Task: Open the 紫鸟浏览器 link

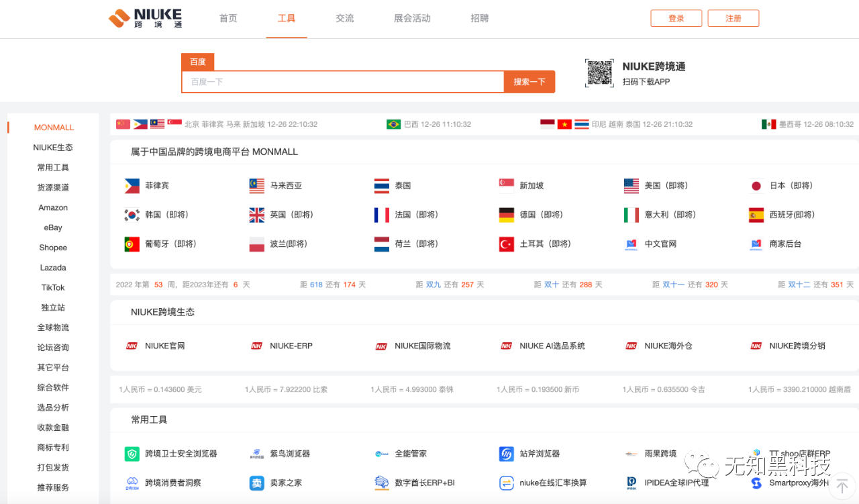Action: pos(290,454)
